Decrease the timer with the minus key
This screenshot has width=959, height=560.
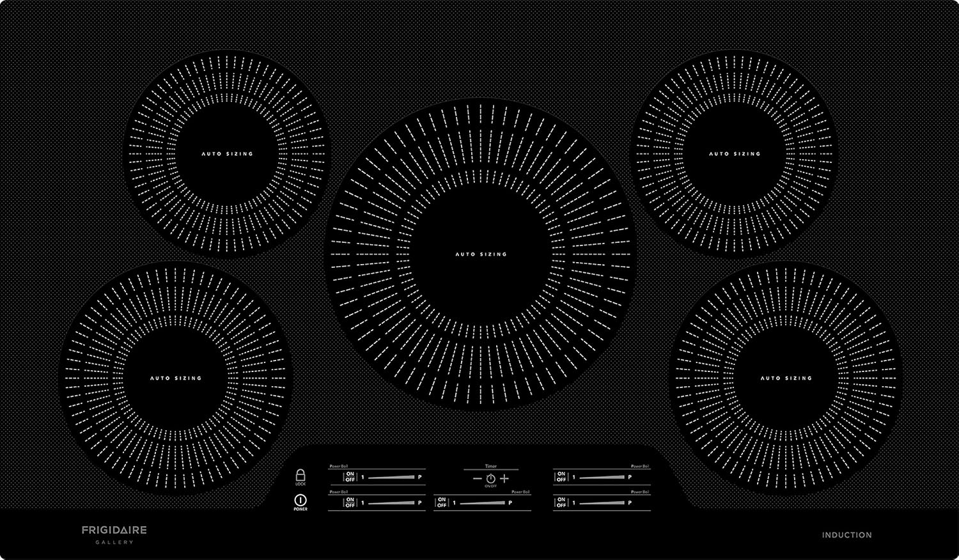(477, 478)
